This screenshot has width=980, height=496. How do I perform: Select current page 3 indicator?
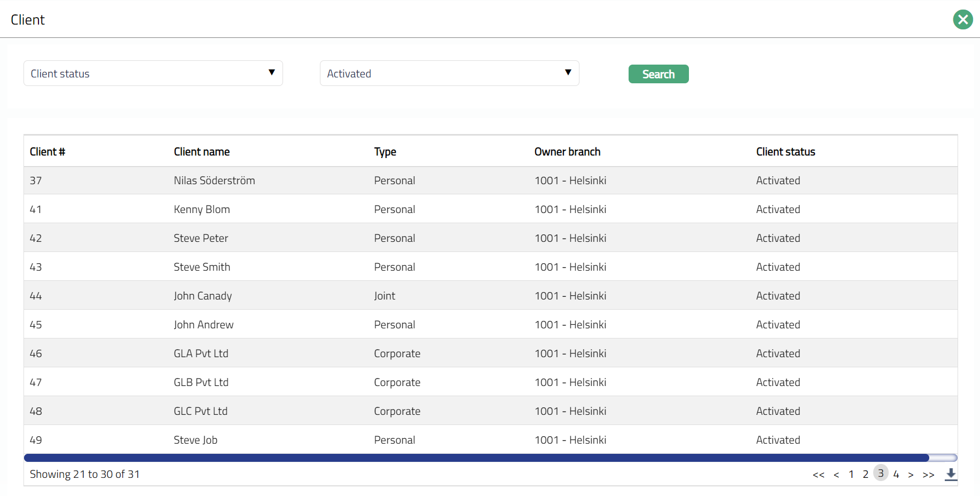pos(881,473)
